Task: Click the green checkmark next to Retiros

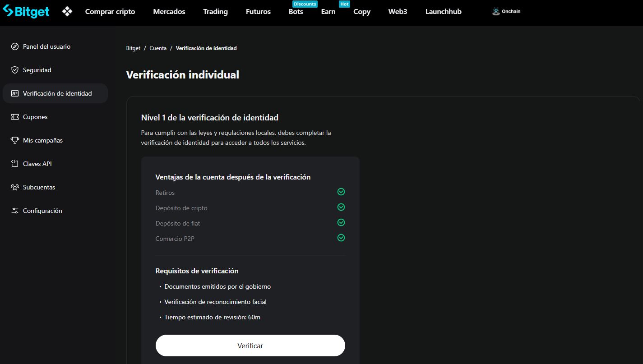Action: 341,192
